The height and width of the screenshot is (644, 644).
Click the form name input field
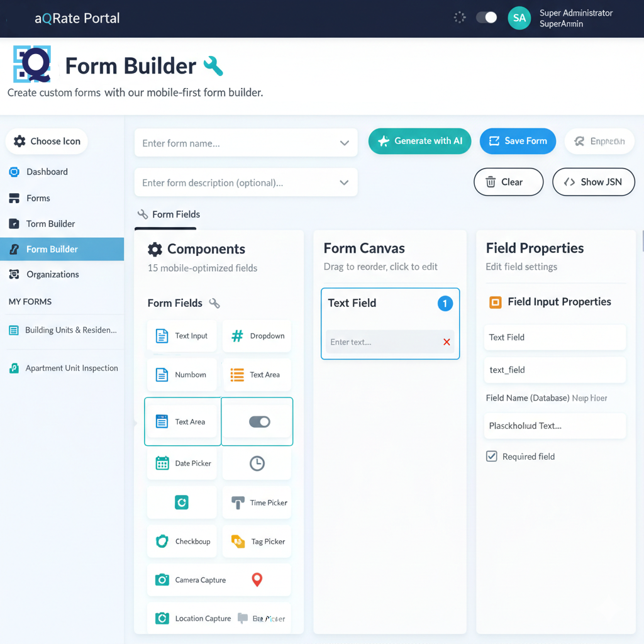point(246,143)
